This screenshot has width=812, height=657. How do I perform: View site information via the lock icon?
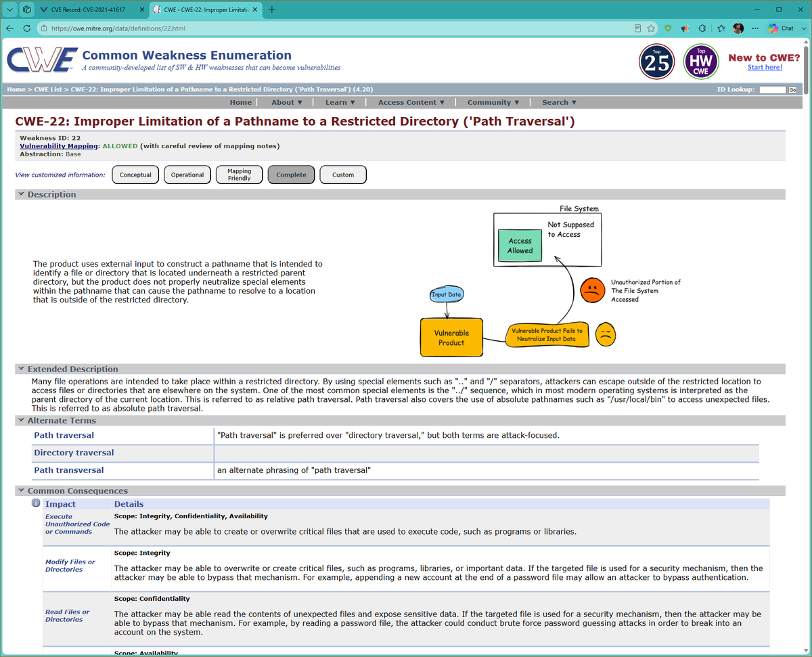(x=43, y=28)
